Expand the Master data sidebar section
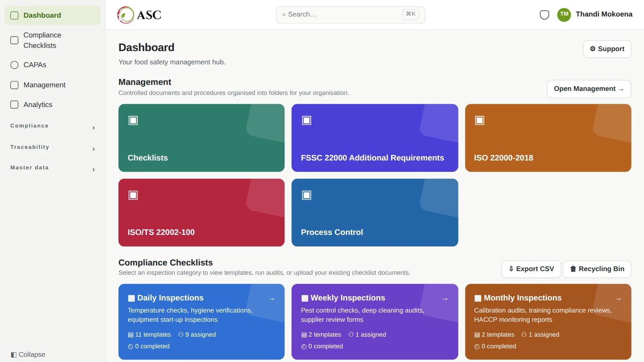 pos(53,168)
